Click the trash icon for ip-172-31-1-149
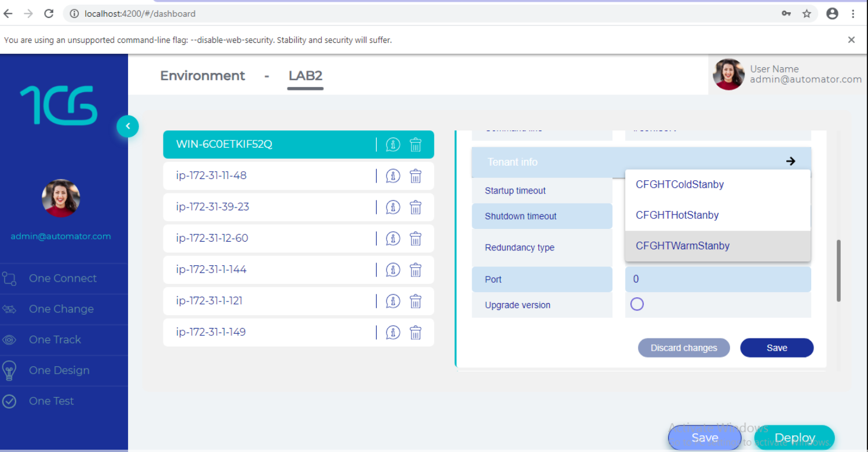 pyautogui.click(x=415, y=332)
